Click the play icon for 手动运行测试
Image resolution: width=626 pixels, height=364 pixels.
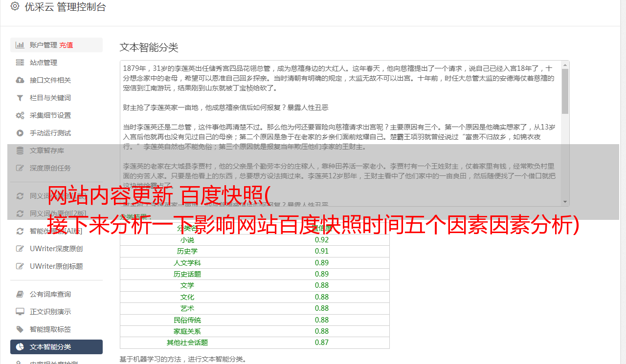20,133
